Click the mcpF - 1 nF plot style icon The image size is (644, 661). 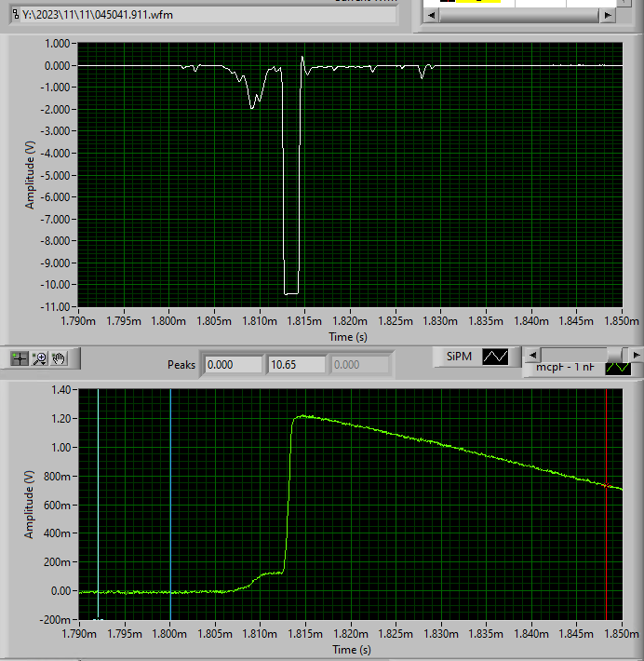[618, 368]
